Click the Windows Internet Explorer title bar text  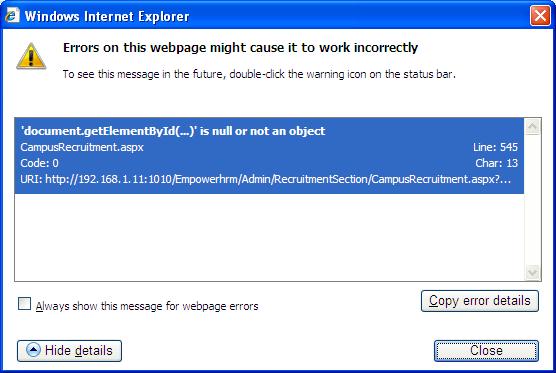click(107, 16)
